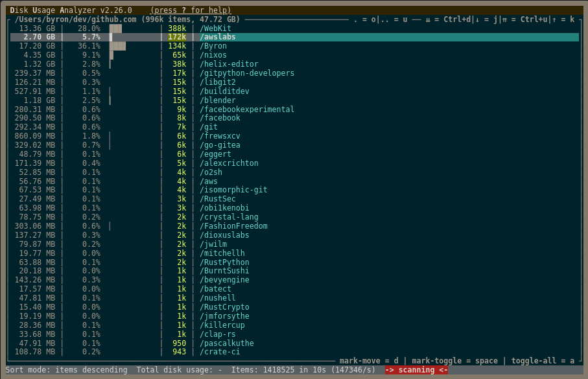Image resolution: width=588 pixels, height=379 pixels.
Task: Select the /aws directory row
Action: click(x=294, y=181)
